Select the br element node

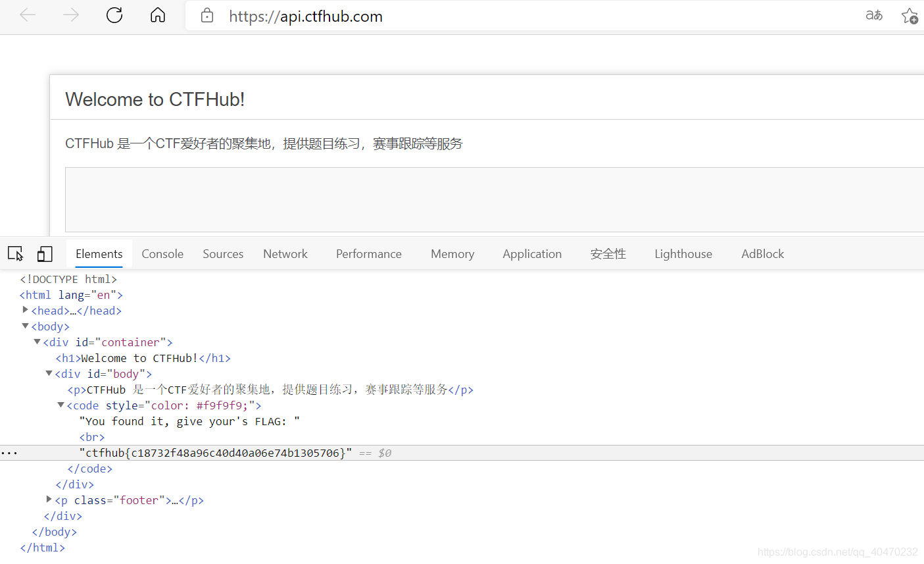[92, 437]
